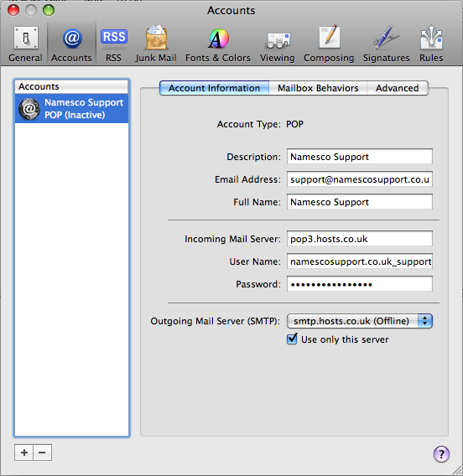Click the Description text field

tap(360, 157)
